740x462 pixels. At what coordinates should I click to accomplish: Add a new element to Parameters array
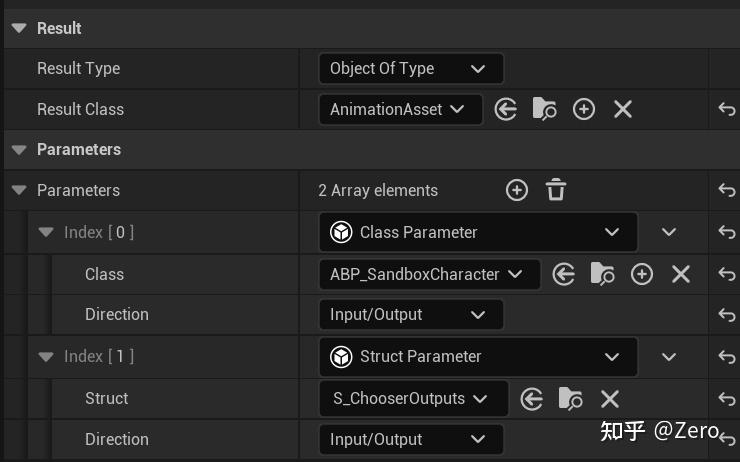pyautogui.click(x=516, y=190)
